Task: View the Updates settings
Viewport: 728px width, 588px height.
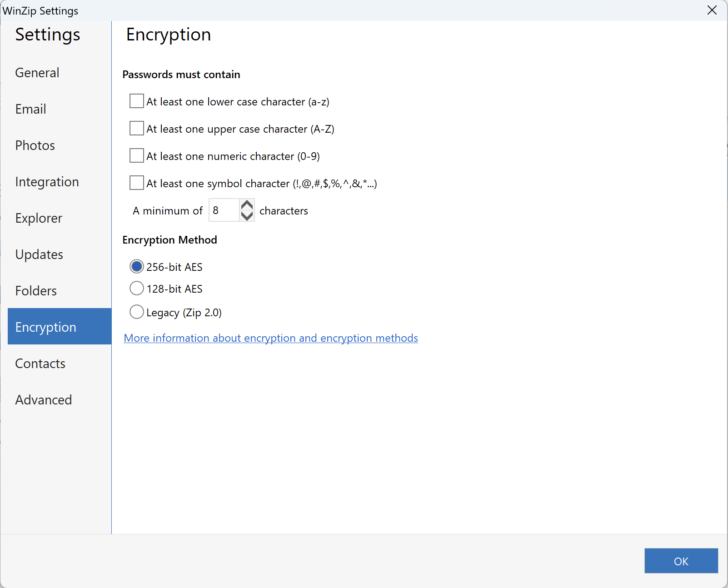Action: click(x=39, y=254)
